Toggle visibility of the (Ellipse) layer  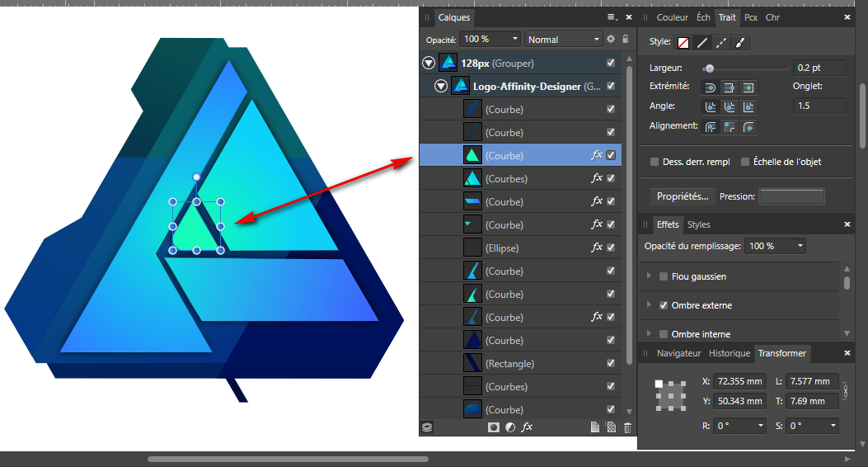click(x=611, y=248)
